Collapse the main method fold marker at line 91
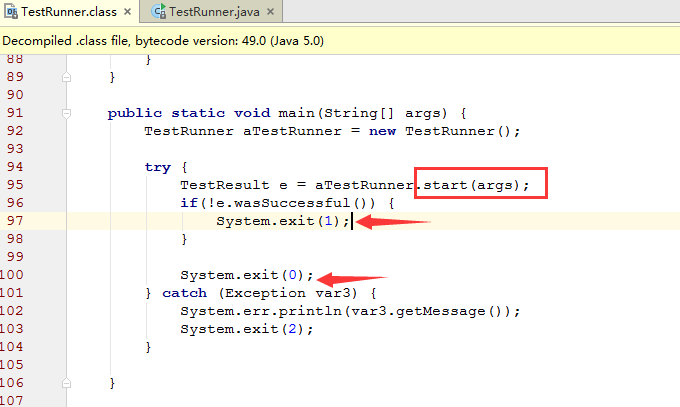The width and height of the screenshot is (680, 407). click(66, 114)
